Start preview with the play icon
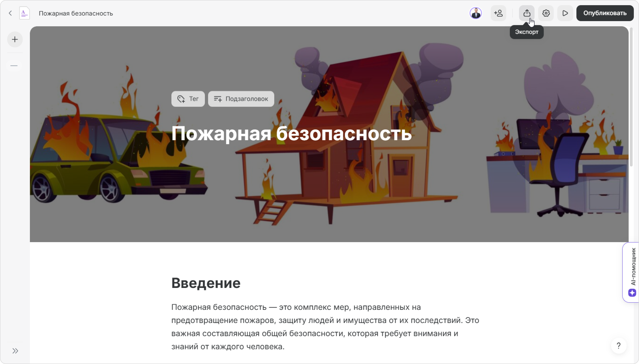 (565, 13)
